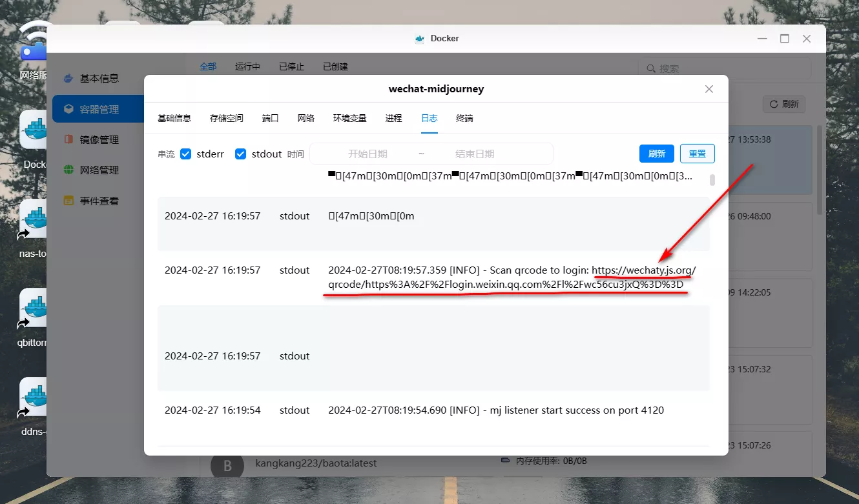Click the wechat-midjourney dialog title
This screenshot has height=504, width=859.
coord(436,89)
